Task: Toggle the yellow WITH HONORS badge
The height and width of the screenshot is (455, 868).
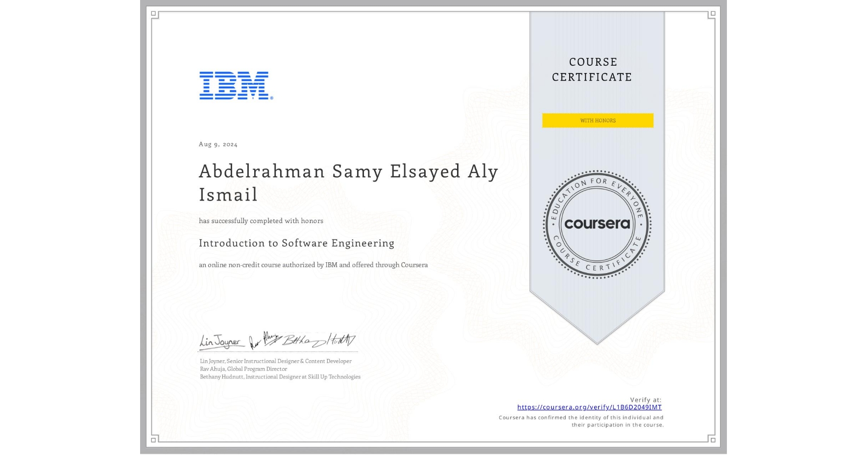Action: tap(598, 120)
